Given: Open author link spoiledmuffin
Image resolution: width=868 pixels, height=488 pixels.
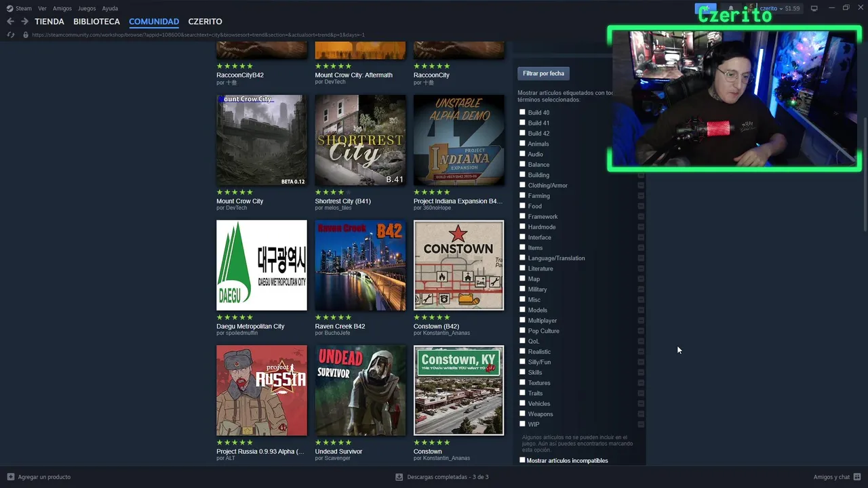Looking at the screenshot, I should coord(241,333).
